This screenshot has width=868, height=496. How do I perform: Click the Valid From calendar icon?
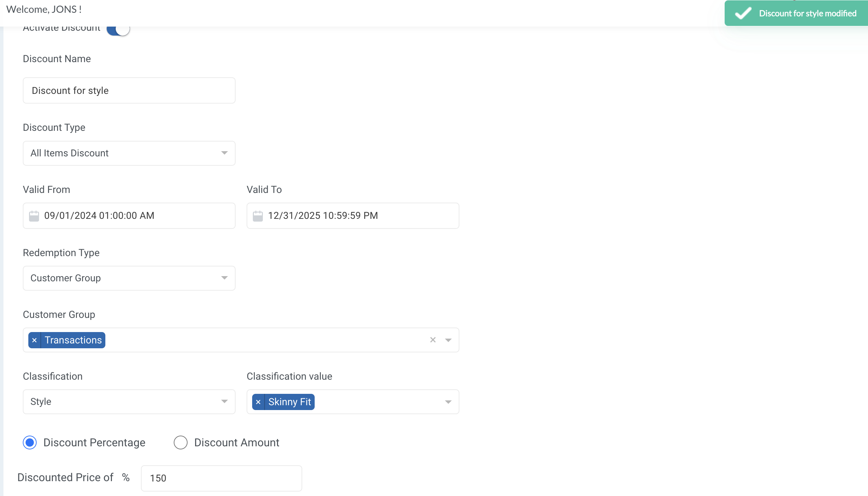(34, 216)
